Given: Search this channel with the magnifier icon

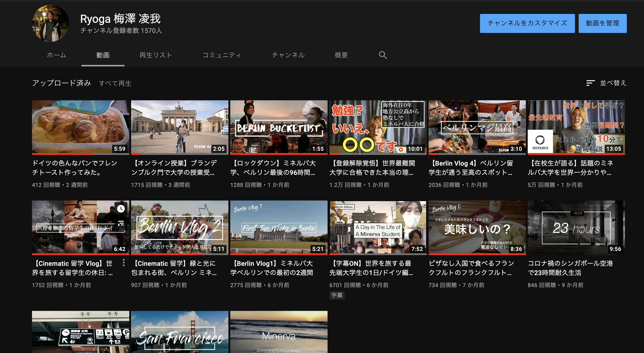Looking at the screenshot, I should click(x=383, y=55).
